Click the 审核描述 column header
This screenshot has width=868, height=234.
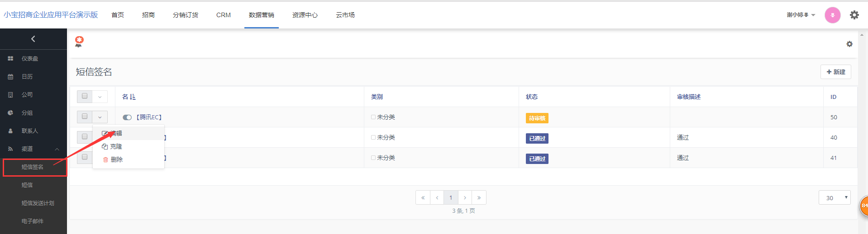(x=689, y=97)
